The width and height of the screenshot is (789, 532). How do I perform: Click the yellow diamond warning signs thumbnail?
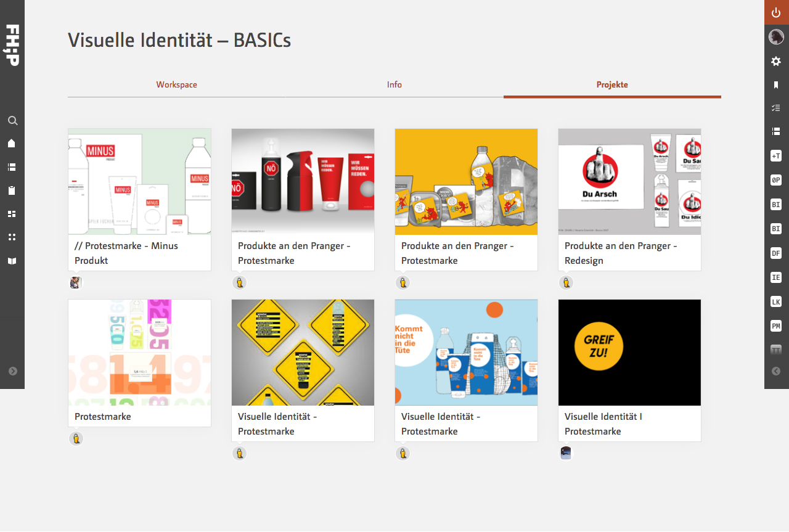[303, 353]
